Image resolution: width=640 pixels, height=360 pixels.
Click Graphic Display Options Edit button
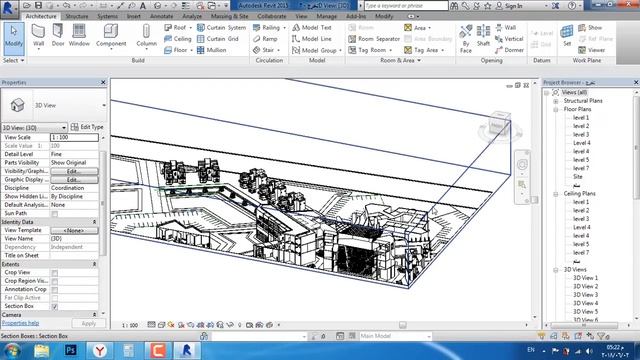coord(74,180)
